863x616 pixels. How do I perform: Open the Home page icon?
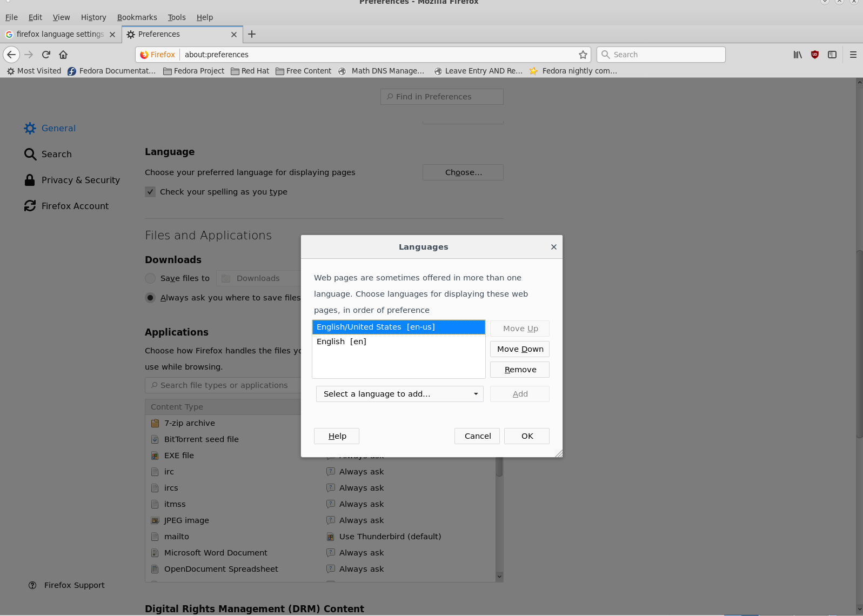pyautogui.click(x=63, y=55)
